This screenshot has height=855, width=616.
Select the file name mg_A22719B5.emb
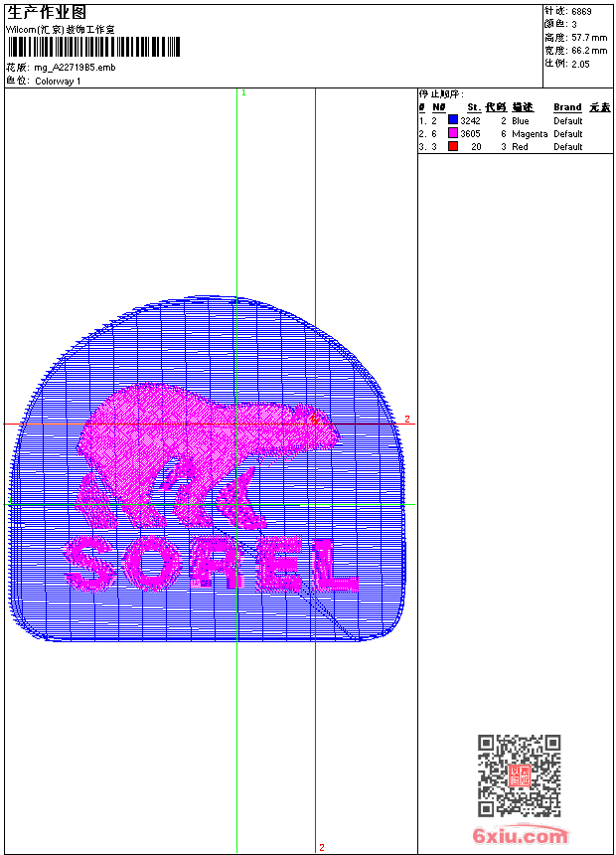point(75,68)
